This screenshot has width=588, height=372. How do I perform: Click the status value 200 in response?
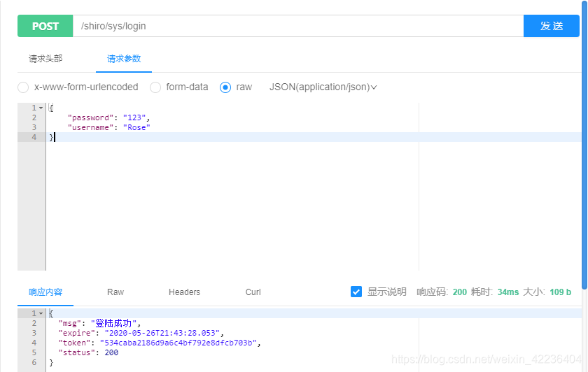pyautogui.click(x=111, y=352)
